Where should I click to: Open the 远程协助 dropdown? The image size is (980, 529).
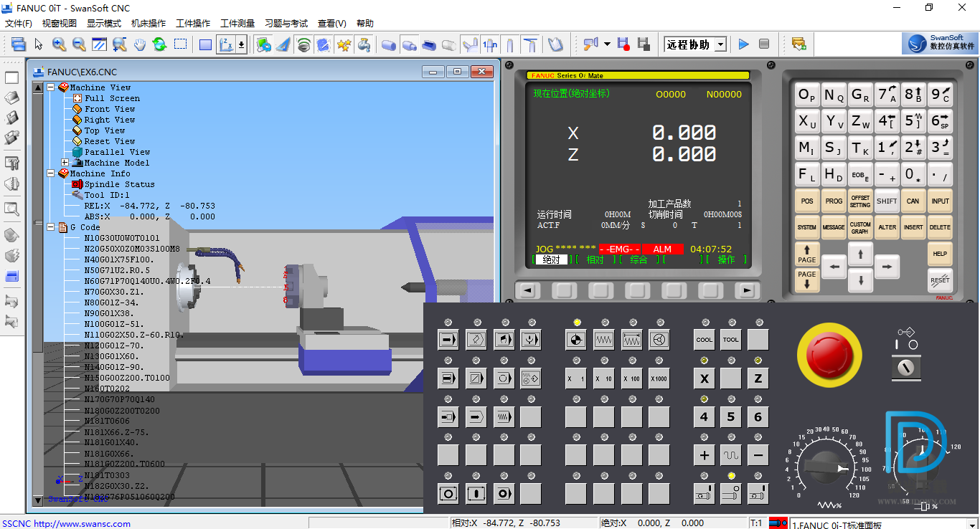click(720, 44)
